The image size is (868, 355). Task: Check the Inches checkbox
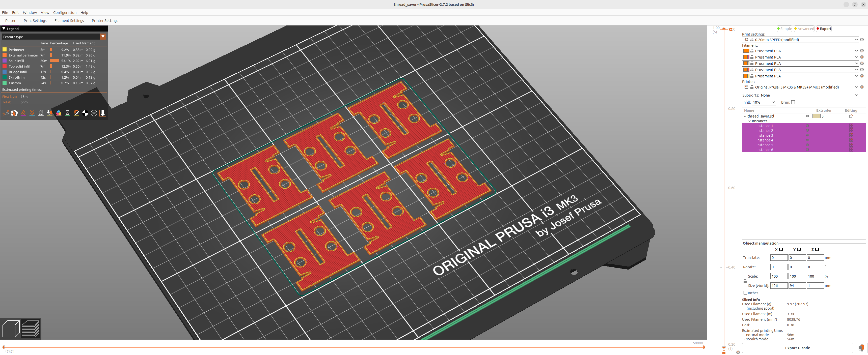point(745,293)
